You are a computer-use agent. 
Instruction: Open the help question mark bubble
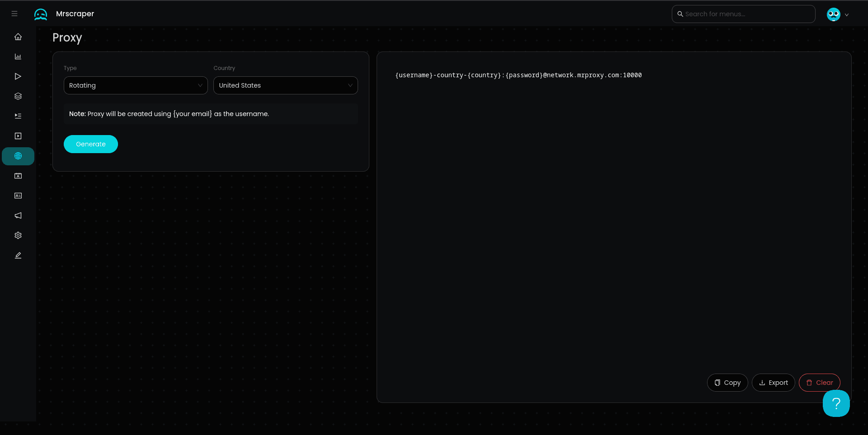[x=836, y=403]
